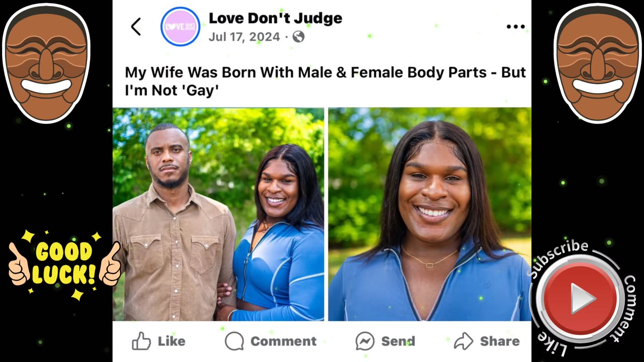Open the Love Don't Judge page name
Screen dimensions: 644x362
click(x=275, y=18)
